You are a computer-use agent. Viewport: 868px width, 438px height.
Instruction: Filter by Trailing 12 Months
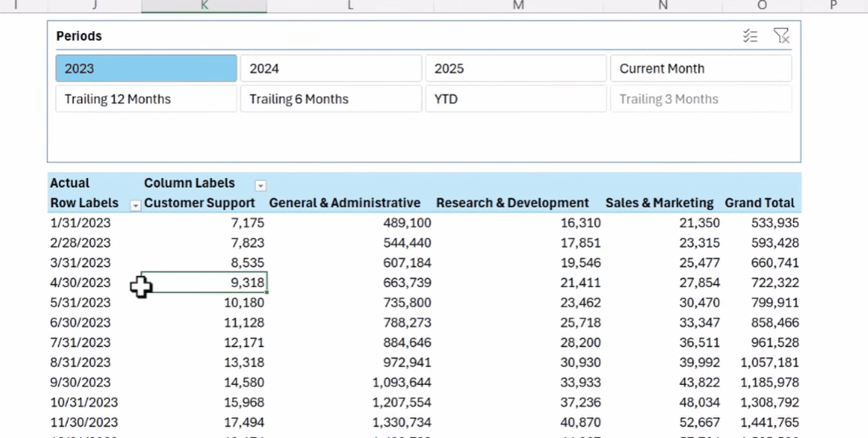[146, 99]
